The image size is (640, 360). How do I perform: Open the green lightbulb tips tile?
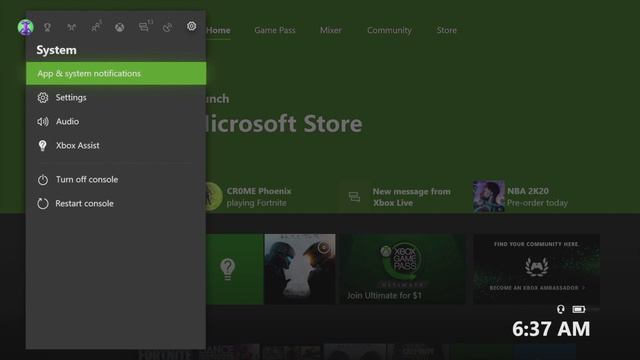(235, 269)
